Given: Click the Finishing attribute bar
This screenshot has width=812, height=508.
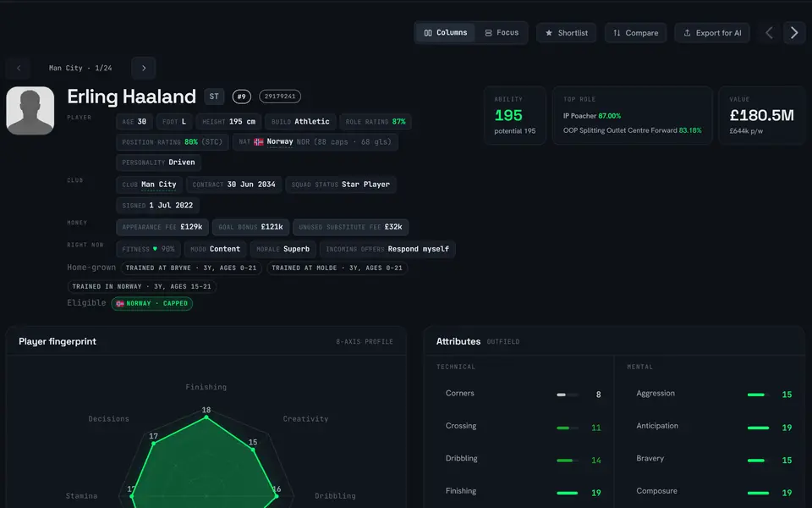Looking at the screenshot, I should coord(567,493).
